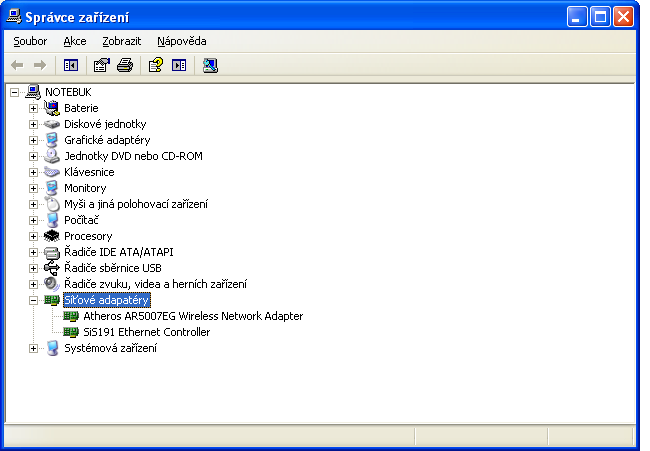Viewport: 650px width, 451px height.
Task: Expand the Počítač node
Action: pos(33,220)
